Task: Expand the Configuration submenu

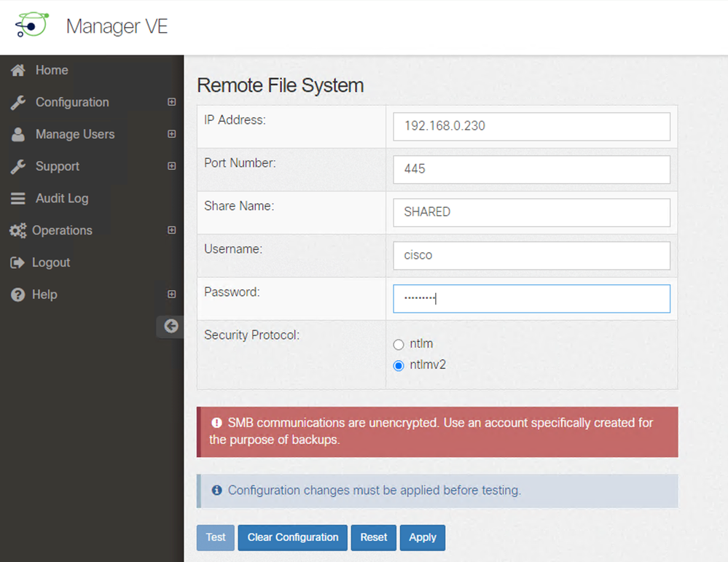Action: coord(171,102)
